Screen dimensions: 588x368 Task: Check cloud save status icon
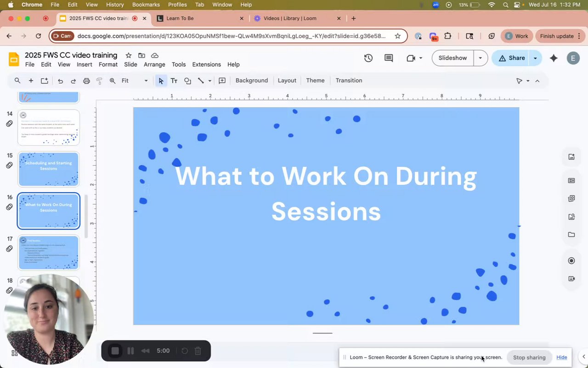(x=155, y=55)
